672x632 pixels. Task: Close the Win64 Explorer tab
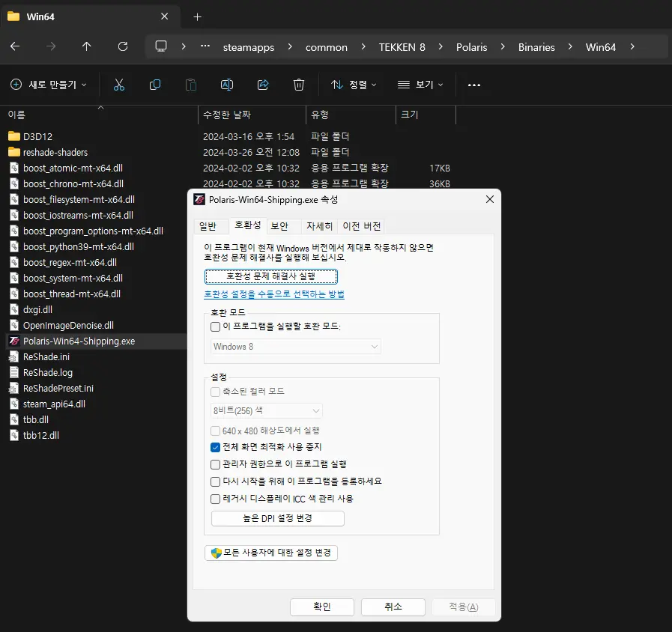pos(164,16)
